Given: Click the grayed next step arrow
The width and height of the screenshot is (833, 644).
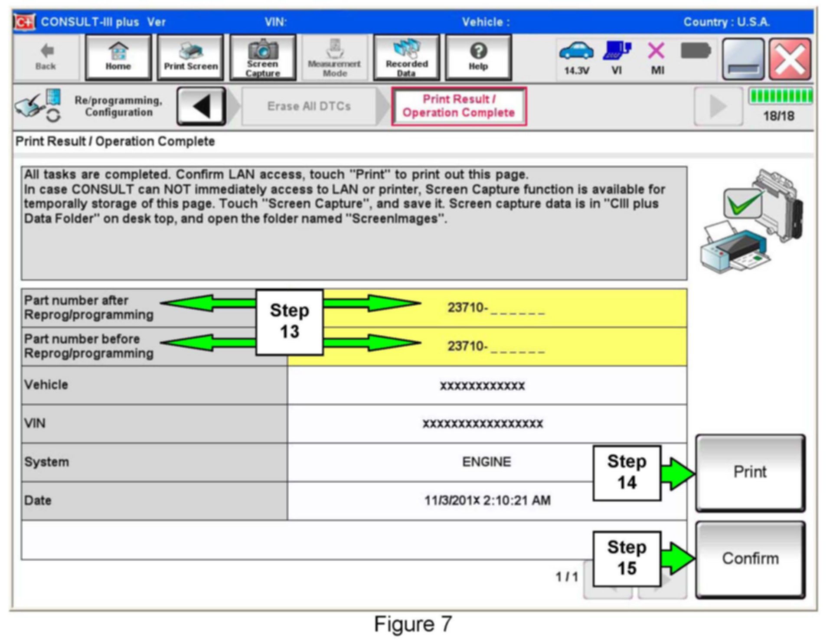Looking at the screenshot, I should click(x=718, y=106).
